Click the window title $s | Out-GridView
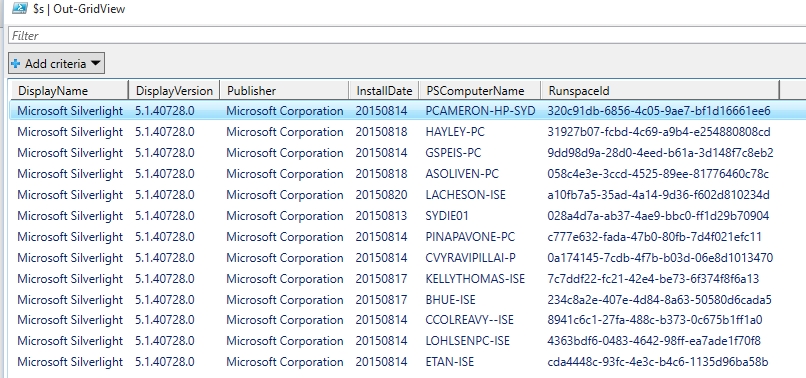The image size is (806, 378). coord(79,9)
